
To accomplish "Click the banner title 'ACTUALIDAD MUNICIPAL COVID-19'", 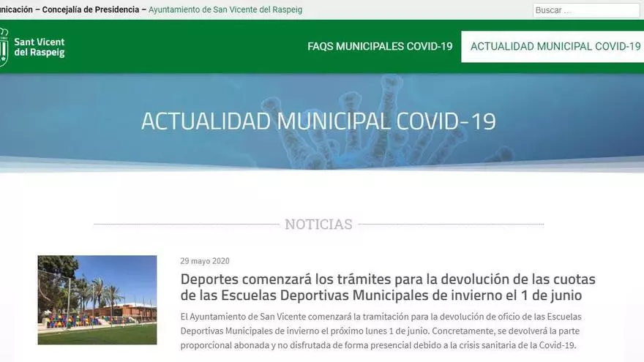I will (318, 121).
